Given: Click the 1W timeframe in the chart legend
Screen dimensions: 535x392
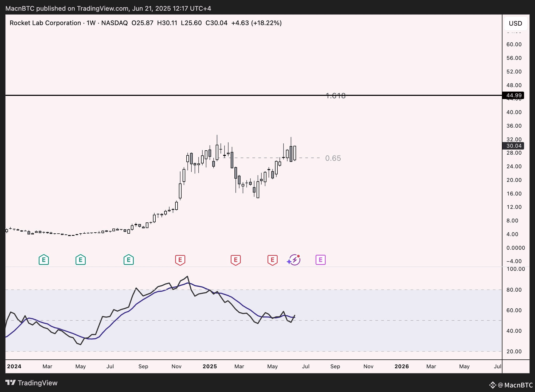Looking at the screenshot, I should [x=91, y=23].
